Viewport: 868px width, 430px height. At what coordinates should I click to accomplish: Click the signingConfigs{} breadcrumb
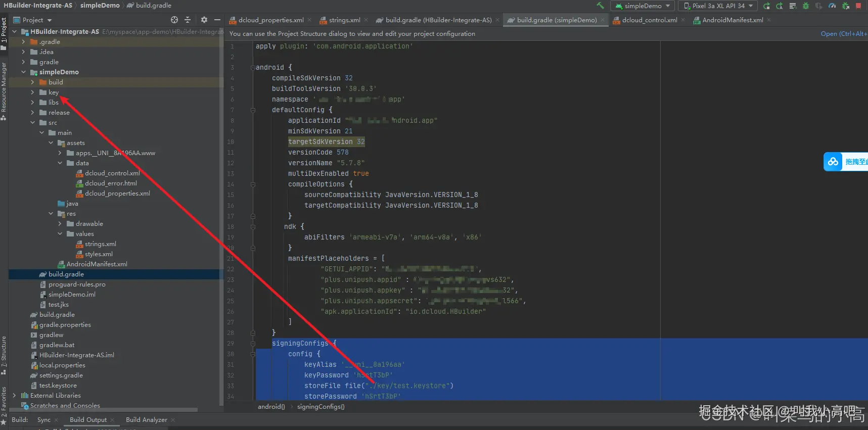321,407
